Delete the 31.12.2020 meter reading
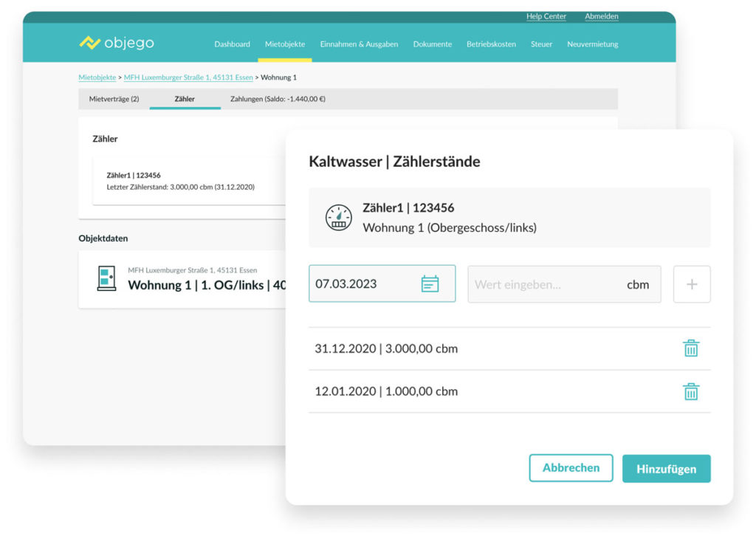The height and width of the screenshot is (539, 756). (690, 349)
